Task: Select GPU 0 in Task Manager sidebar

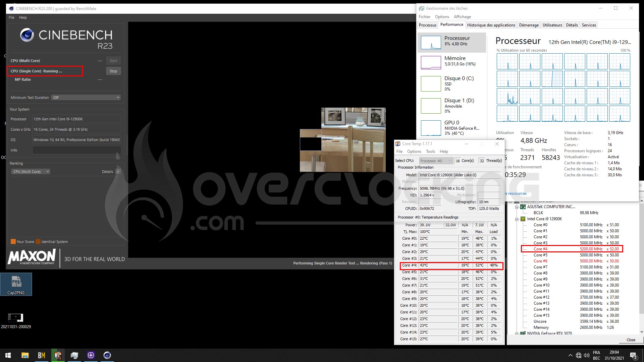Action: 452,128
